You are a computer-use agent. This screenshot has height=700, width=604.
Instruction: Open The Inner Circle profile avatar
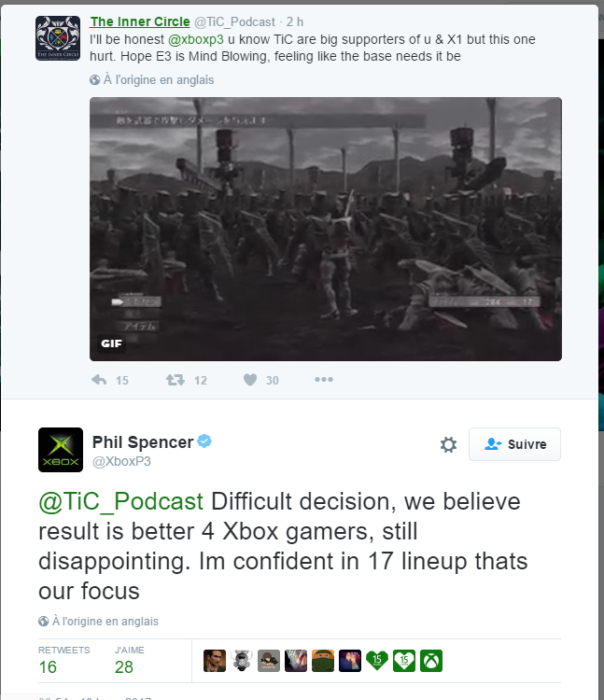[58, 38]
